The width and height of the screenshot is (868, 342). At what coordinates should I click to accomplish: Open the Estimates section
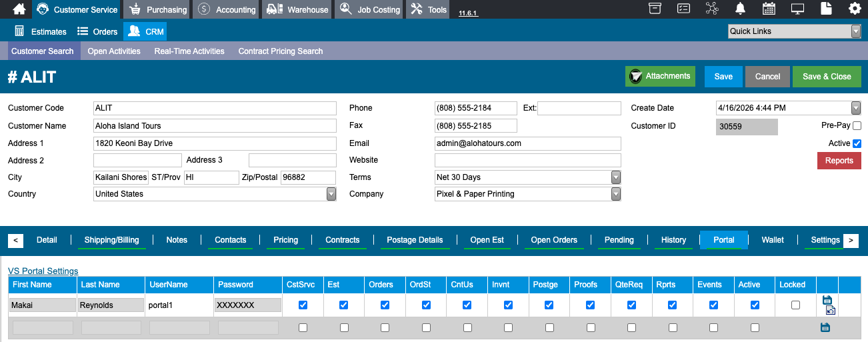(41, 31)
